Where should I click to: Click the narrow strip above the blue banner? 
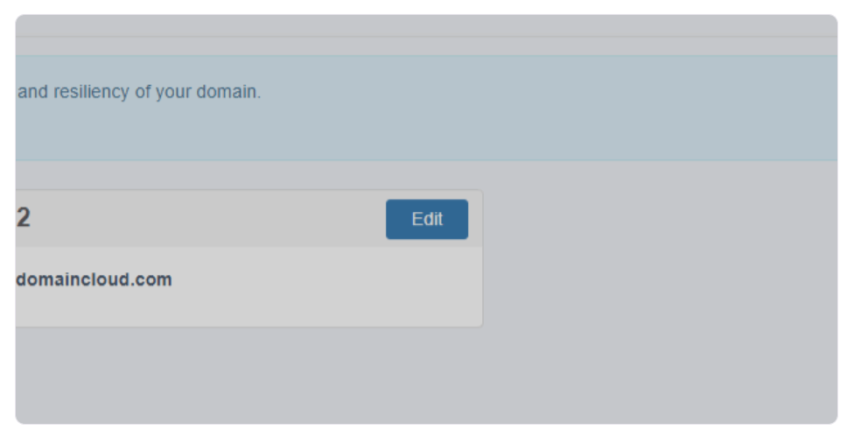click(426, 46)
